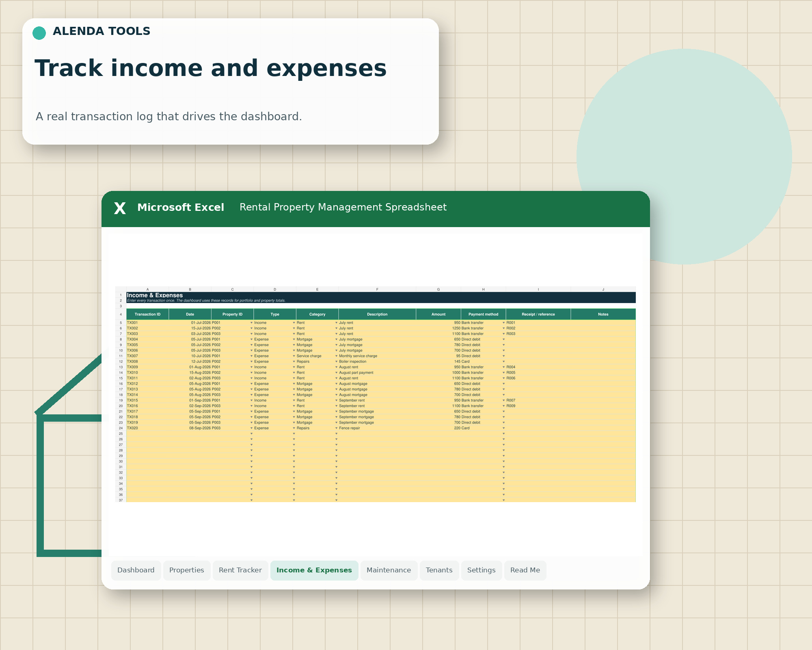Click the Date header cell
Image resolution: width=812 pixels, height=650 pixels.
click(190, 314)
